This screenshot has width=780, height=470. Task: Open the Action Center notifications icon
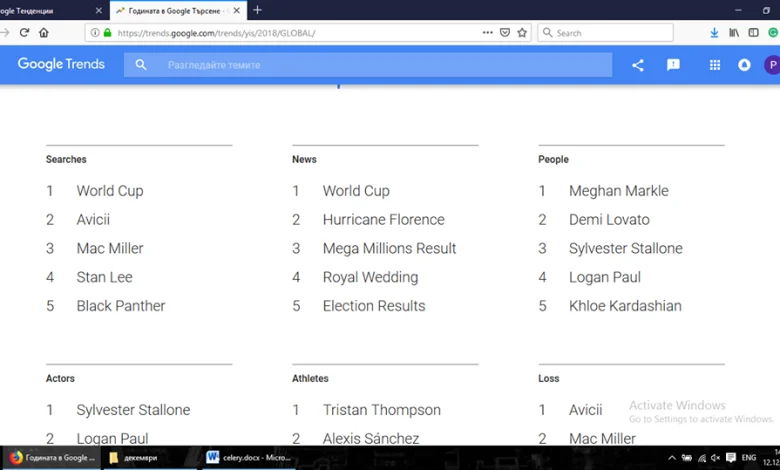(x=731, y=458)
